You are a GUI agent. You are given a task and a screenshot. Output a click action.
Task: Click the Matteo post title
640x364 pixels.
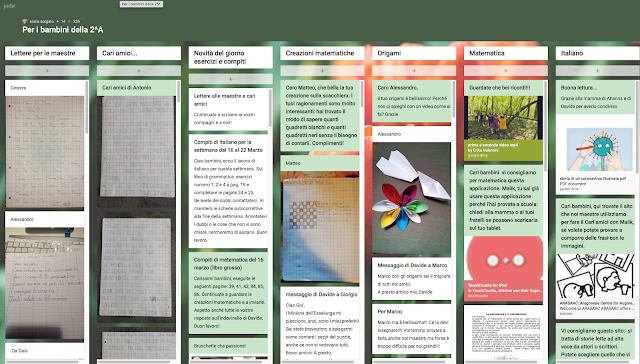point(293,163)
